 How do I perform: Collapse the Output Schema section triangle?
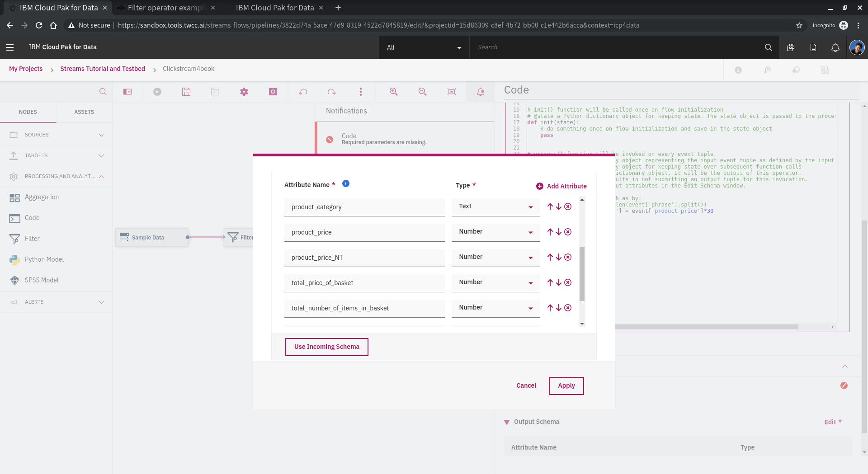coord(507,422)
